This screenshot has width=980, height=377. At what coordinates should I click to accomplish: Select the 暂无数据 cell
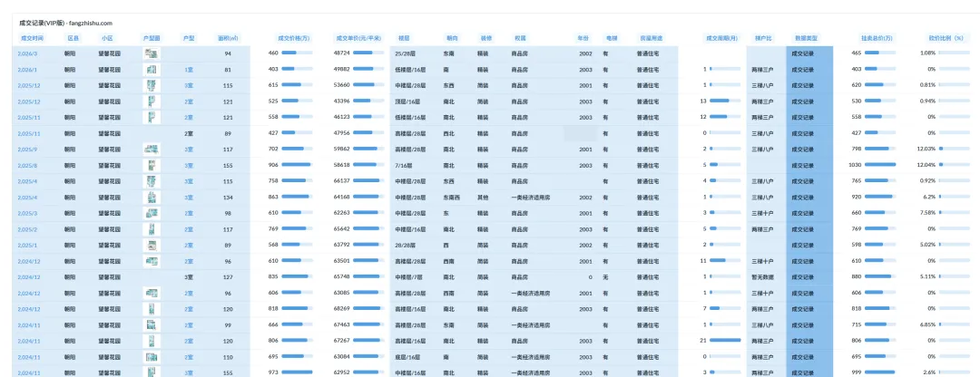[x=763, y=276]
